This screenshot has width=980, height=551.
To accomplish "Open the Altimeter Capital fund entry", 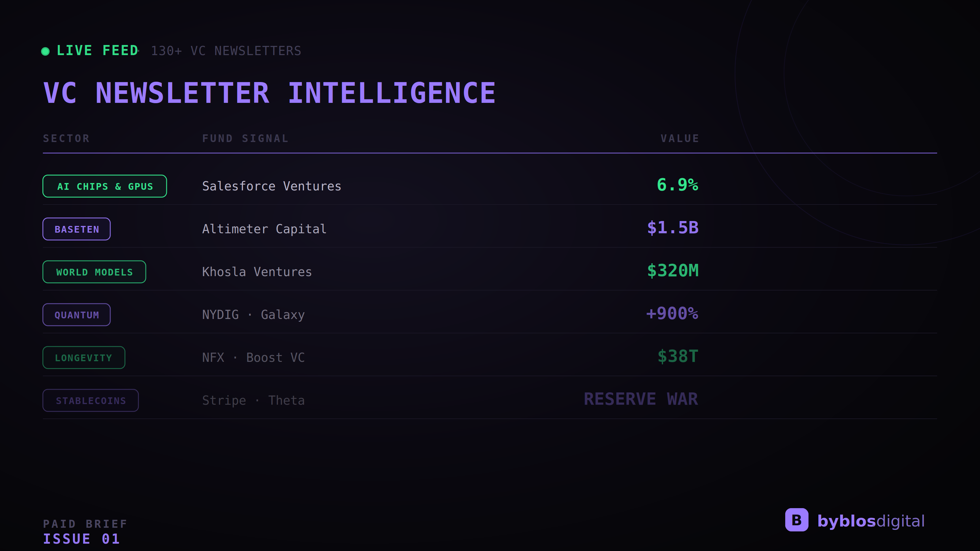I will 264,229.
